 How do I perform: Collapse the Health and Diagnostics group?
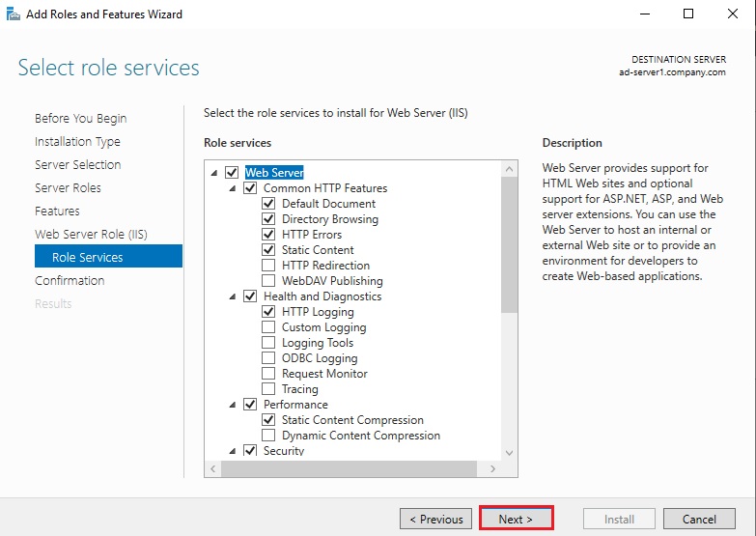pos(233,296)
